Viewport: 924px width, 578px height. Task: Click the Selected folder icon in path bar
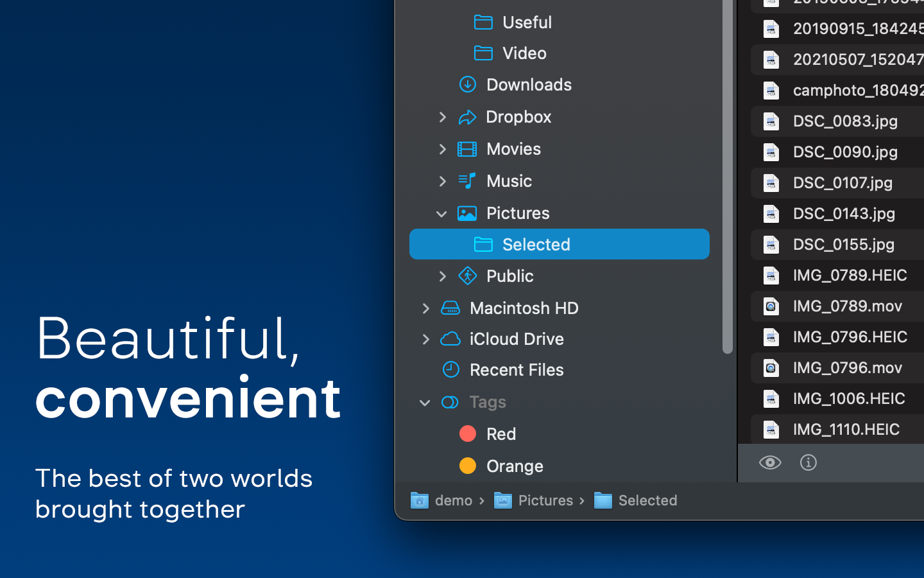coord(603,500)
